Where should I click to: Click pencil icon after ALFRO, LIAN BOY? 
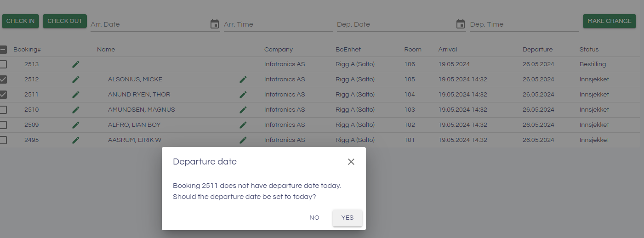pos(243,125)
